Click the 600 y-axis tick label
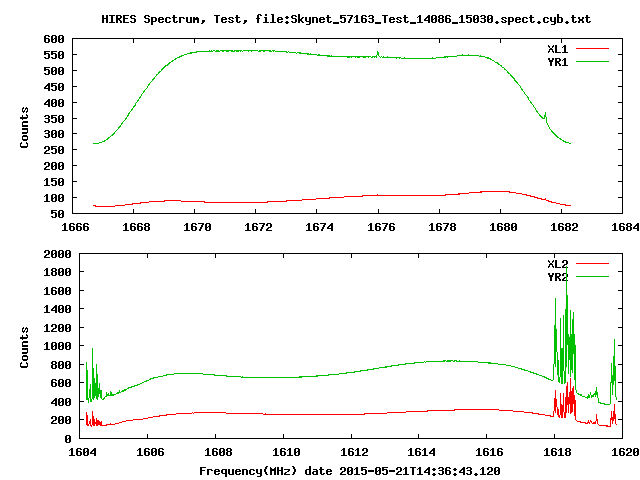The height and width of the screenshot is (480, 640). [x=54, y=39]
